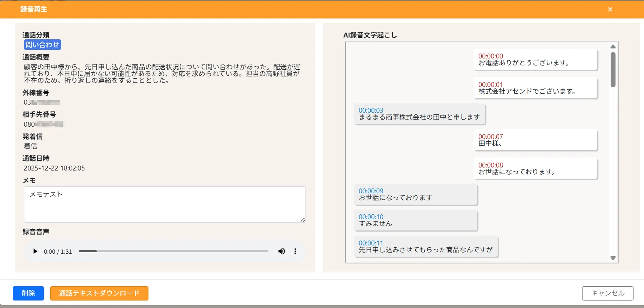Jump to 00:00:00 transcript timestamp
644x308 pixels.
490,56
